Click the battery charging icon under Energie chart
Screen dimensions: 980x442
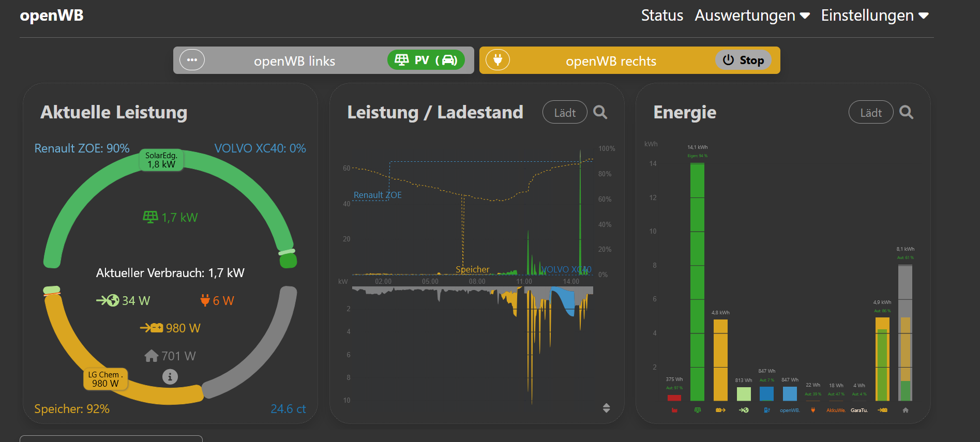click(882, 410)
